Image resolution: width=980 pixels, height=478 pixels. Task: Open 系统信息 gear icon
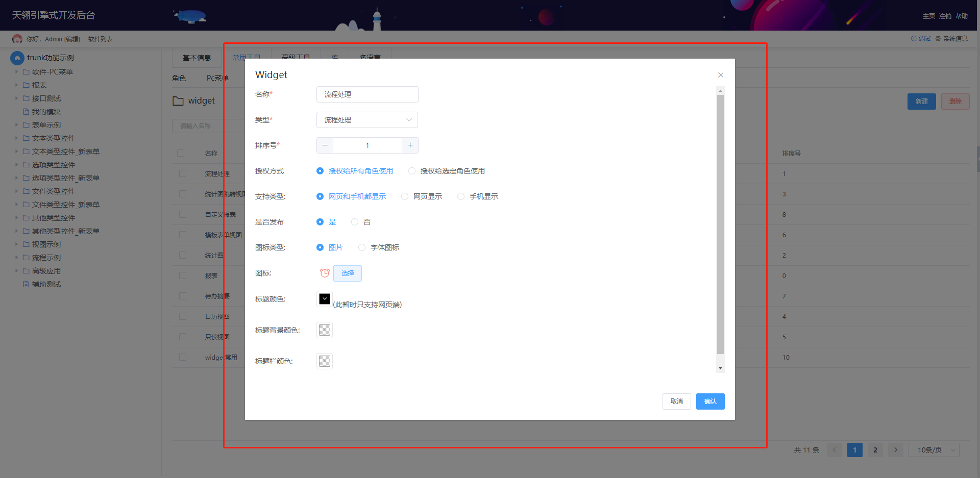pos(951,39)
